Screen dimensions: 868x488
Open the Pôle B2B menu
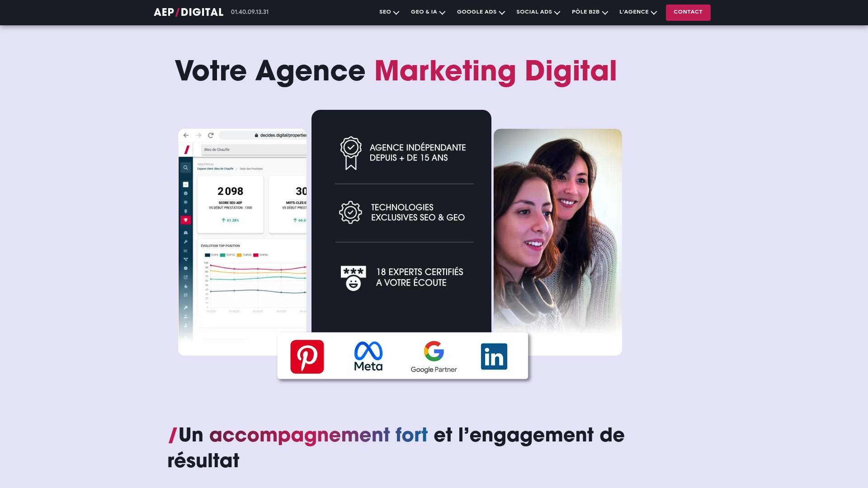click(590, 12)
